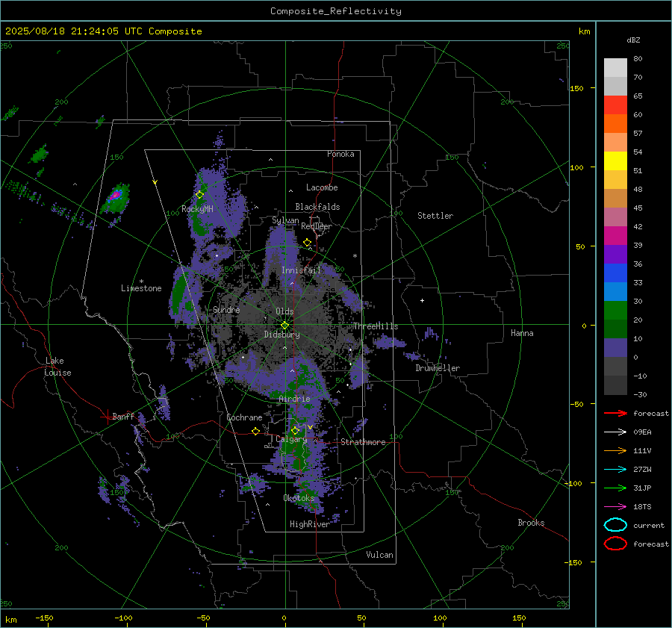Image resolution: width=672 pixels, height=628 pixels.
Task: Click the yellow diamond marker near Cochrane
Action: point(255,432)
